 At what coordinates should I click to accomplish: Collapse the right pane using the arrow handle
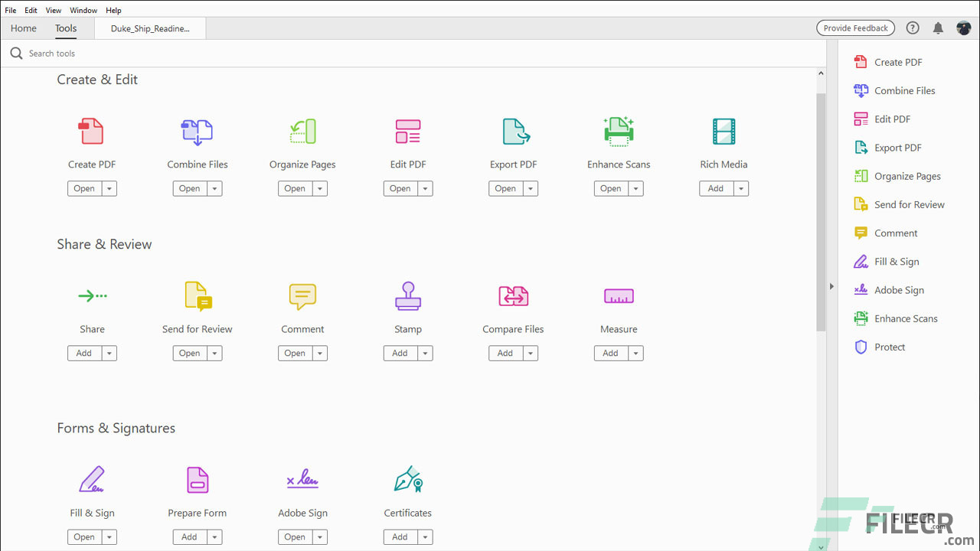pos(831,286)
